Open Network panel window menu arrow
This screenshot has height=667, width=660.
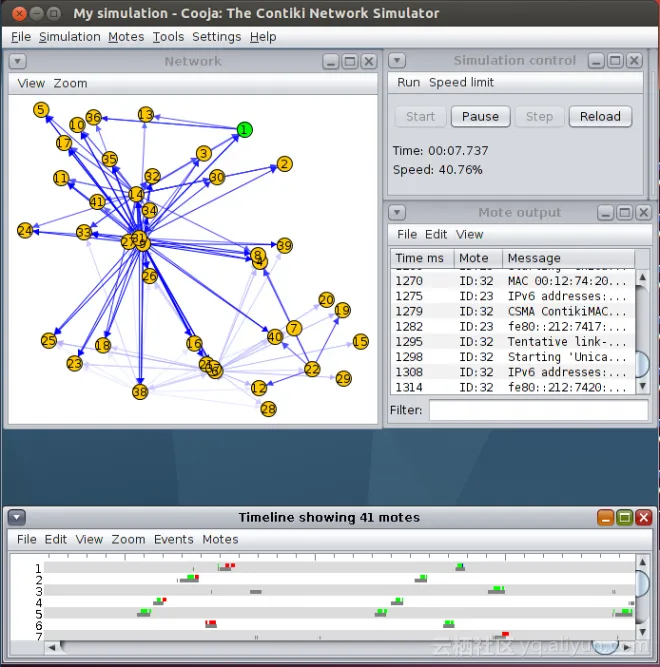[x=17, y=62]
